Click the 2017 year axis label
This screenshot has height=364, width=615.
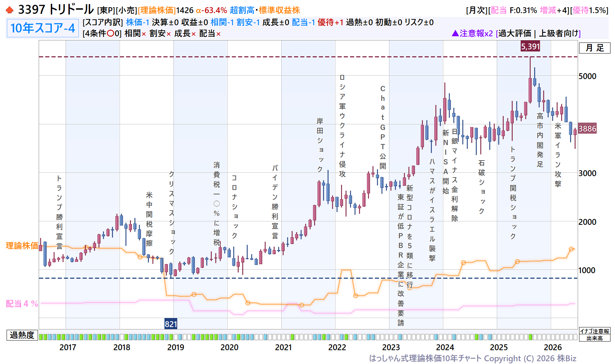[x=68, y=347]
